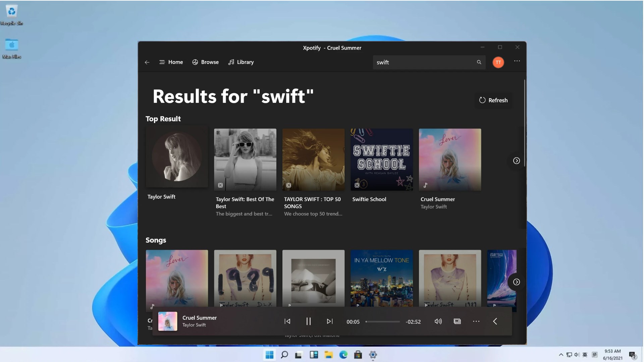Open Swiftie School playlist thumbnail
The height and width of the screenshot is (362, 644).
(382, 160)
